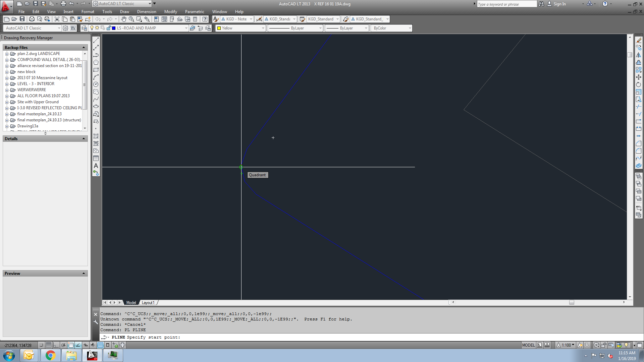Click the Pan hand tool
644x362 pixels.
pyautogui.click(x=124, y=19)
